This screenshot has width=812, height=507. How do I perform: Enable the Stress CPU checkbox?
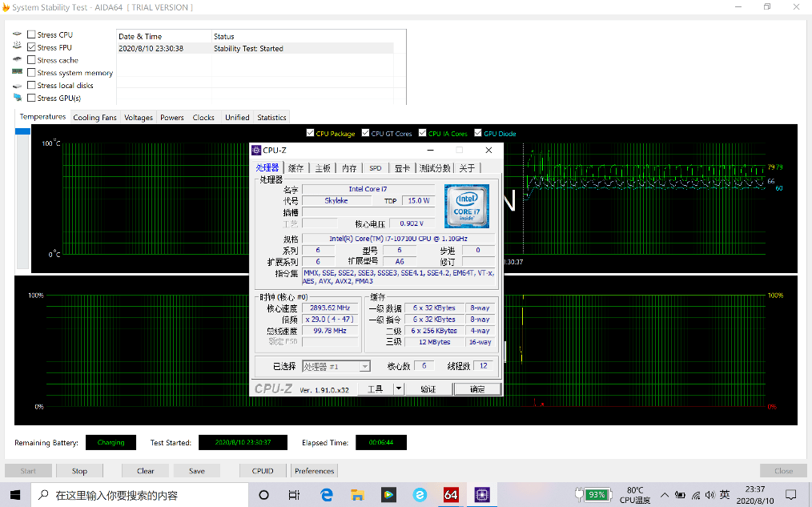pyautogui.click(x=31, y=34)
